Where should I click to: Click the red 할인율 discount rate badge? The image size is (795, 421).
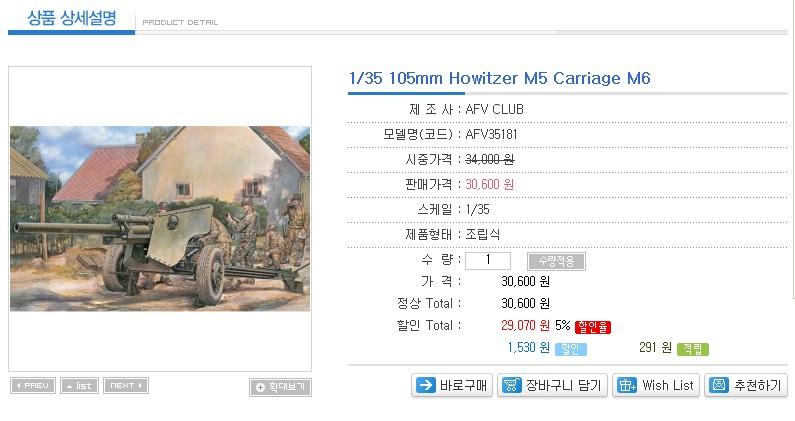click(x=593, y=327)
